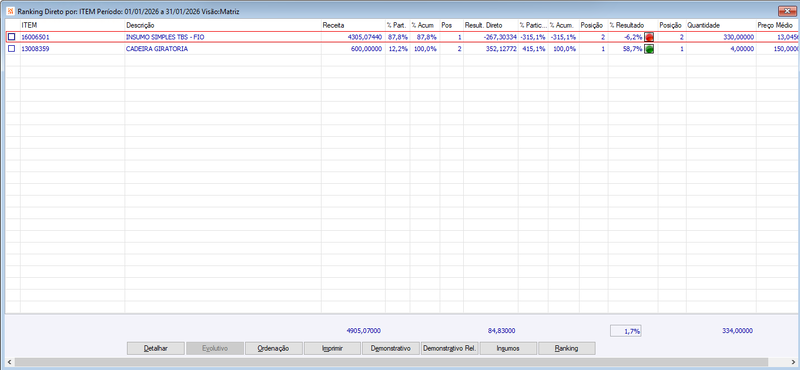This screenshot has width=800, height=370.
Task: Click the Ranking button
Action: (x=567, y=348)
